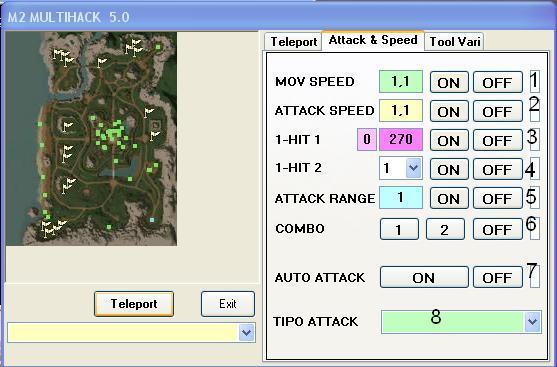Click the Teleport button below the map

pos(134,304)
